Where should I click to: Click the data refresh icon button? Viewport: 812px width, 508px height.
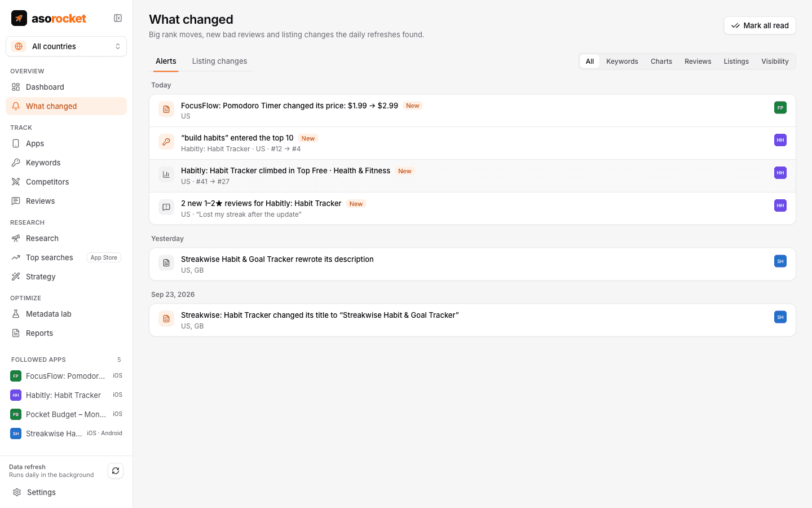[116, 471]
